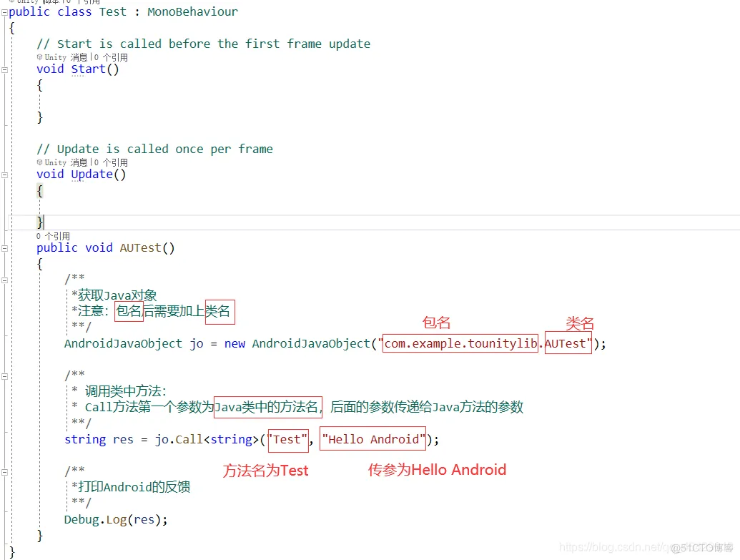Click the Unity icon above void Start()
740x560 pixels.
pos(39,57)
